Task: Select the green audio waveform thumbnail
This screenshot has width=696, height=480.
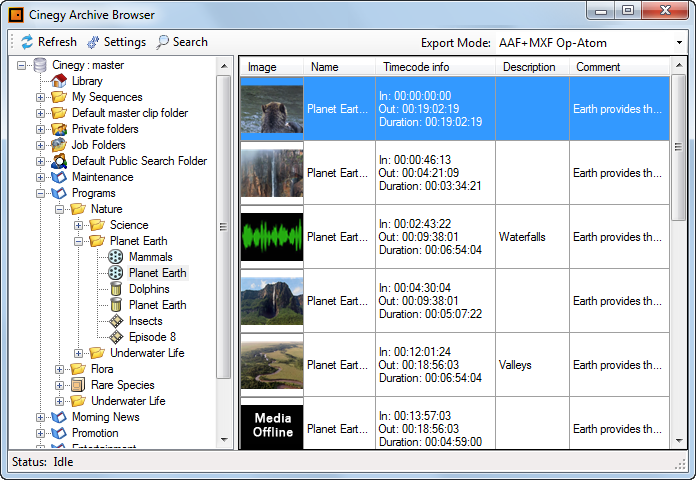Action: coord(272,237)
